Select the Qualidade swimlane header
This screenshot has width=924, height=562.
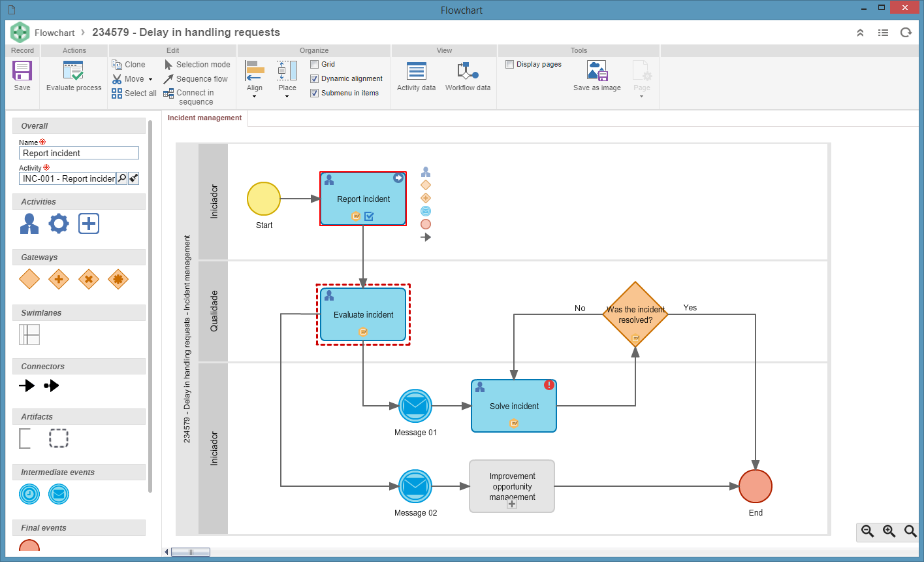click(x=213, y=311)
